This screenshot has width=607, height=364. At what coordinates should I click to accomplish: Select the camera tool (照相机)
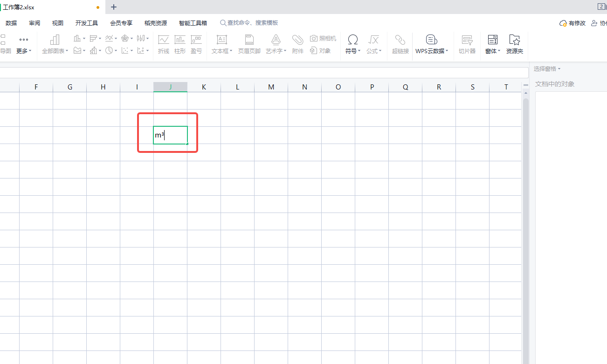(x=323, y=39)
